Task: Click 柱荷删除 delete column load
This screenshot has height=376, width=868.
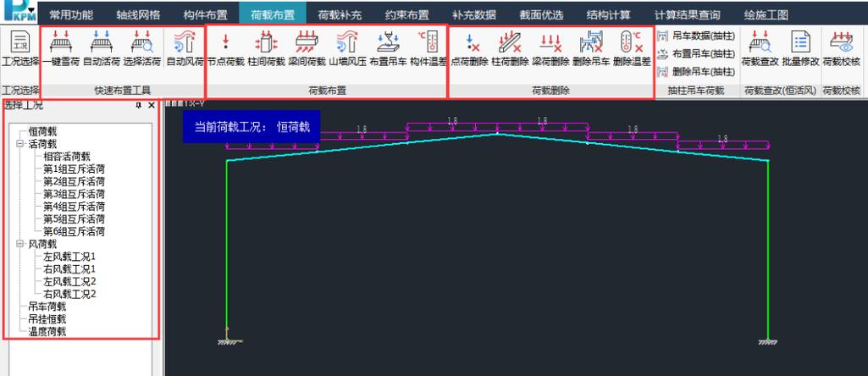Action: point(510,49)
